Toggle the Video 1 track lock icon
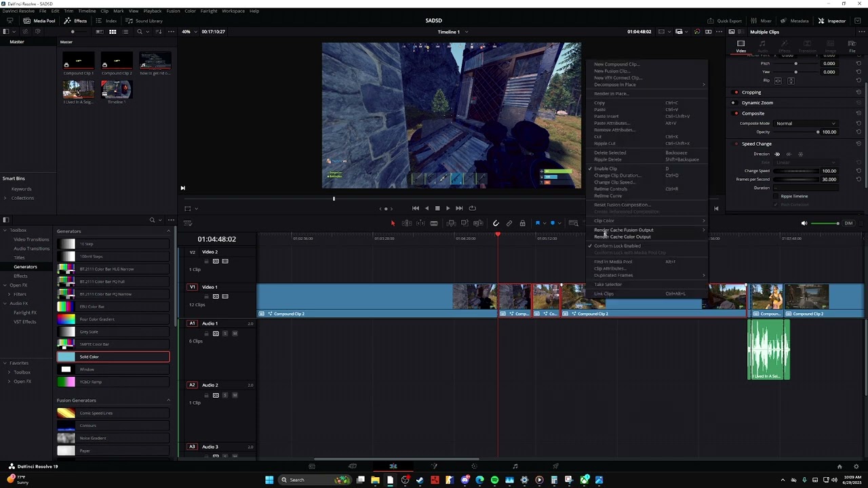Image resolution: width=868 pixels, height=488 pixels. click(x=207, y=297)
